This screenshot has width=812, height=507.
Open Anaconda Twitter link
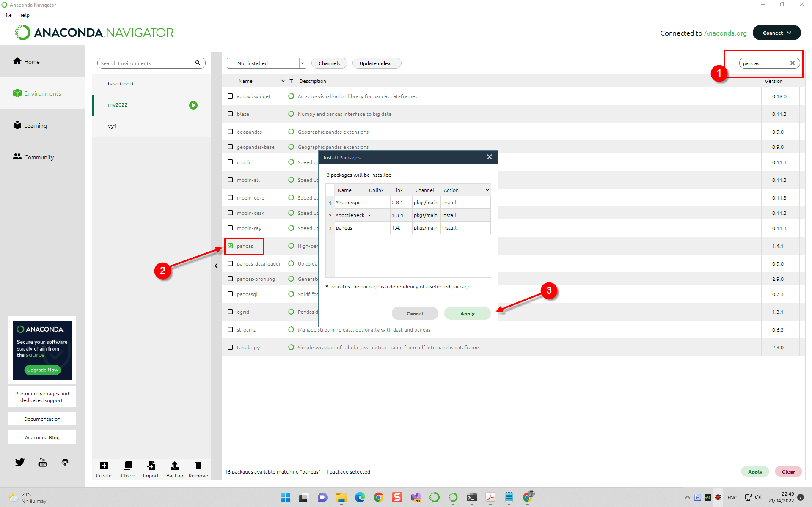coord(20,462)
